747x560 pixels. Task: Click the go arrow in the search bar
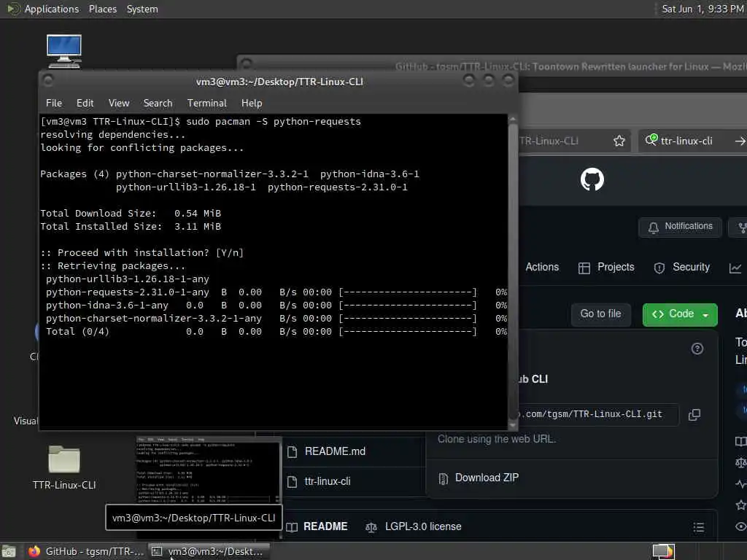(x=740, y=141)
